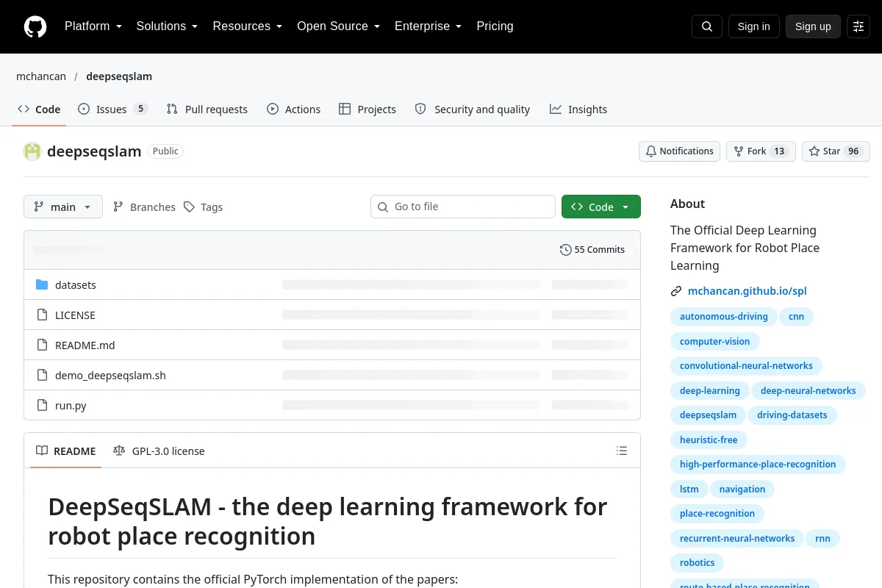Open the mchancan owner link

coord(41,76)
